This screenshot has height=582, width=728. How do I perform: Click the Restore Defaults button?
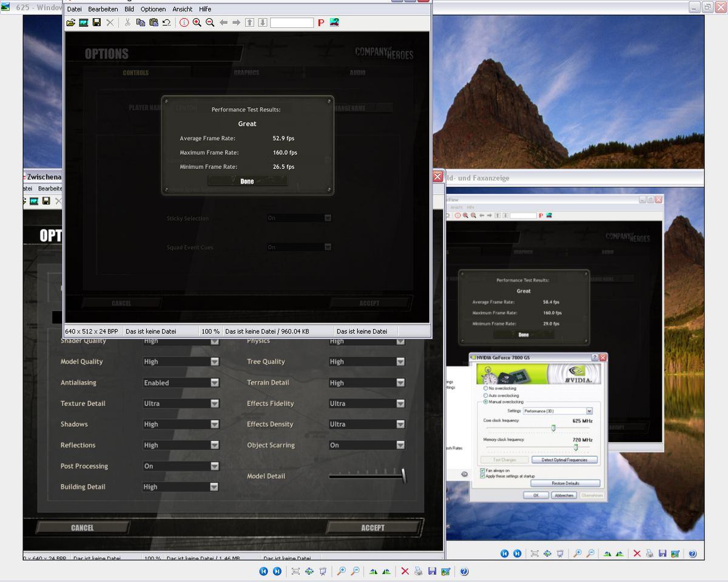coord(565,483)
